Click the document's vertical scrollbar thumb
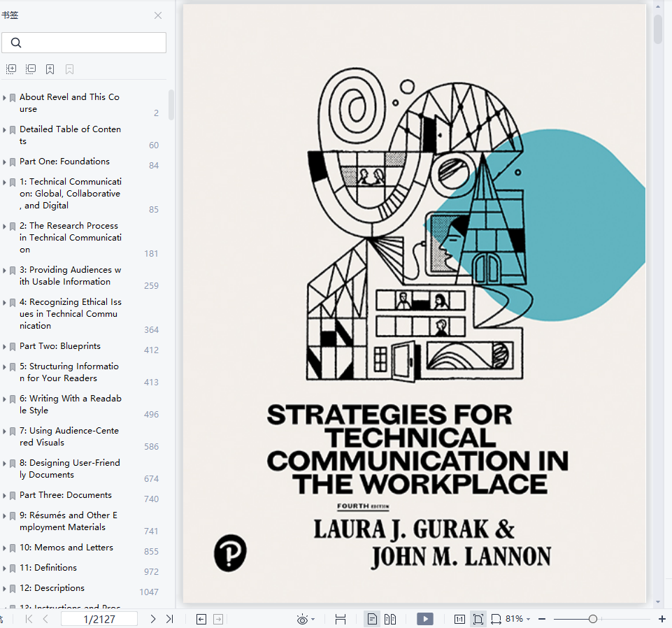Viewport: 672px width, 628px height. [658, 29]
